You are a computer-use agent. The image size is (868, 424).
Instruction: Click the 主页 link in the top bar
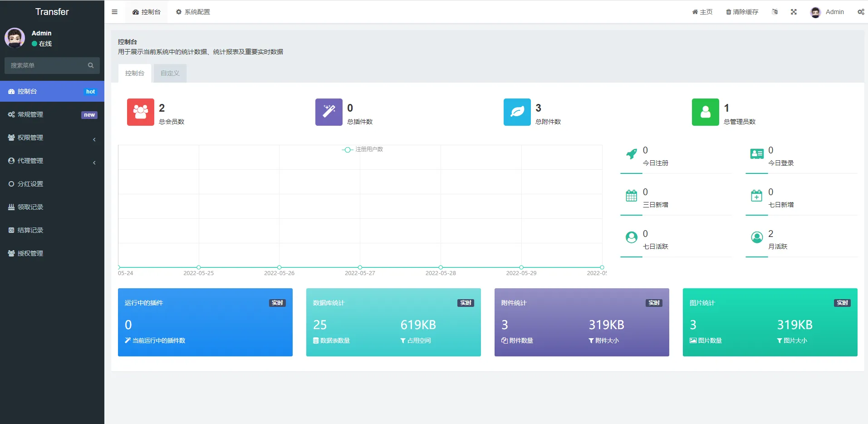(702, 11)
